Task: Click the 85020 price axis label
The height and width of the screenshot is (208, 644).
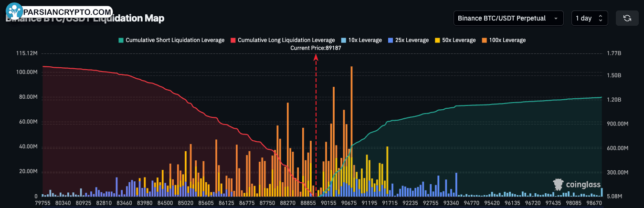Action: pyautogui.click(x=185, y=203)
